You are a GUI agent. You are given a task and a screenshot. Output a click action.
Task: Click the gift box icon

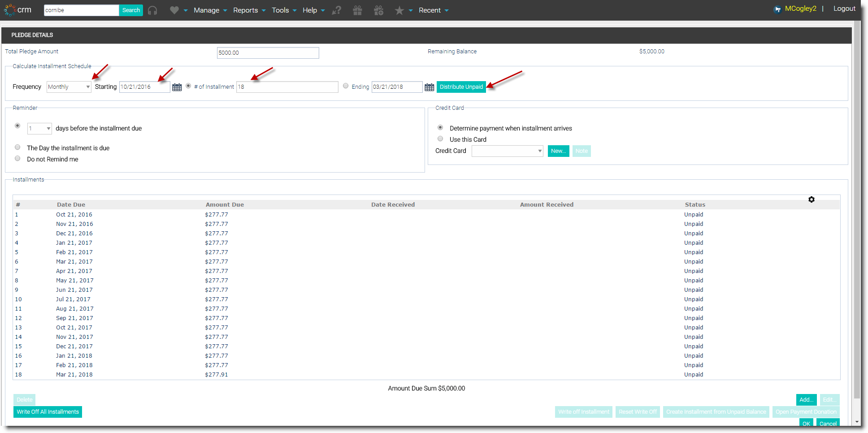click(357, 10)
